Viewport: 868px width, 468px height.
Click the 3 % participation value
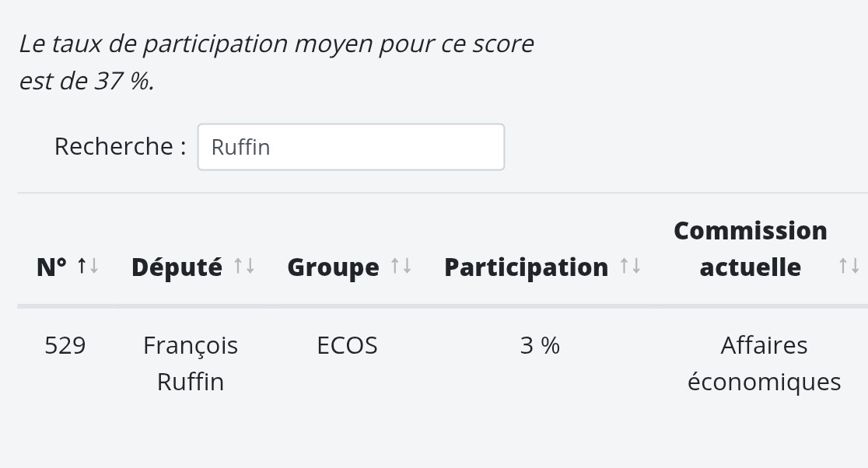click(540, 346)
